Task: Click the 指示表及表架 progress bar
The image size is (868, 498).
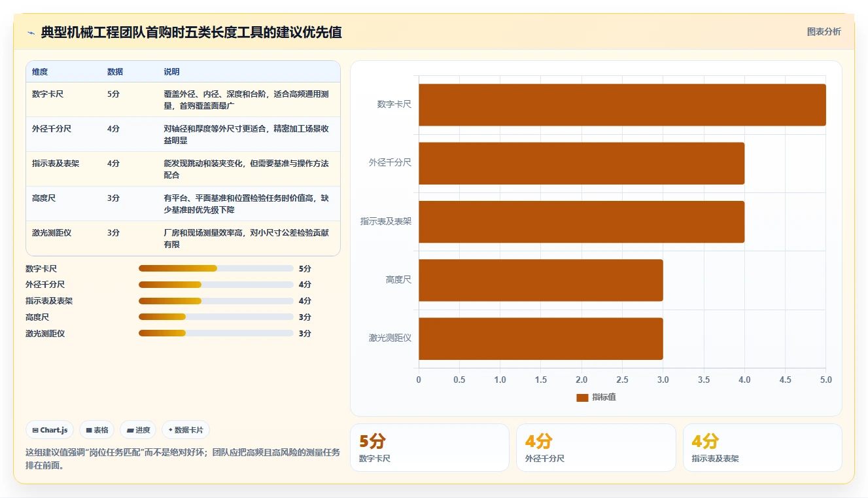Action: (x=216, y=301)
